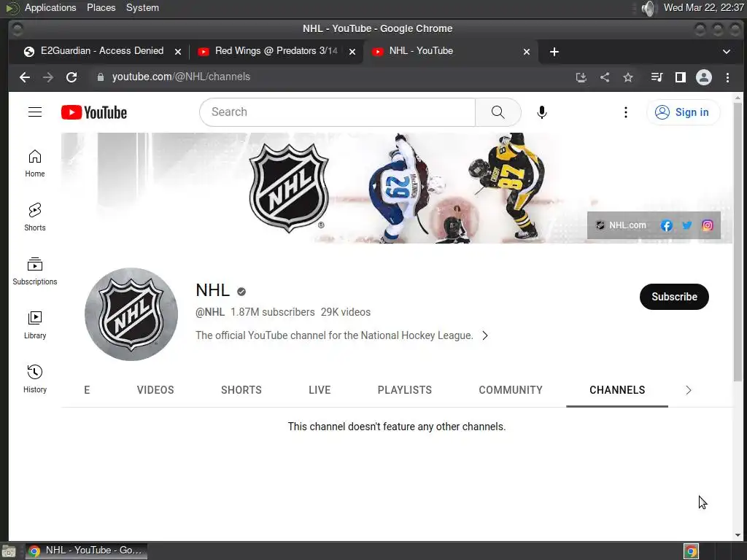
Task: Select the CHANNELS tab
Action: click(x=617, y=390)
